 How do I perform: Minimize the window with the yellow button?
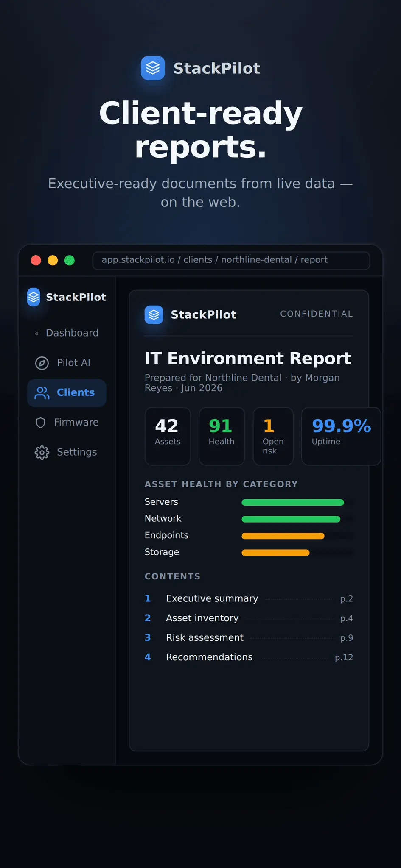[x=53, y=260]
